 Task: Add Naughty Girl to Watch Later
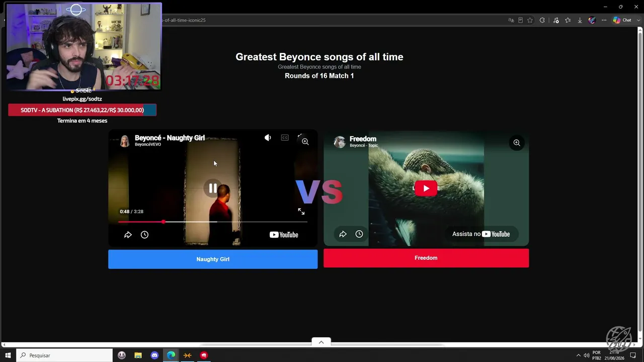[144, 235]
